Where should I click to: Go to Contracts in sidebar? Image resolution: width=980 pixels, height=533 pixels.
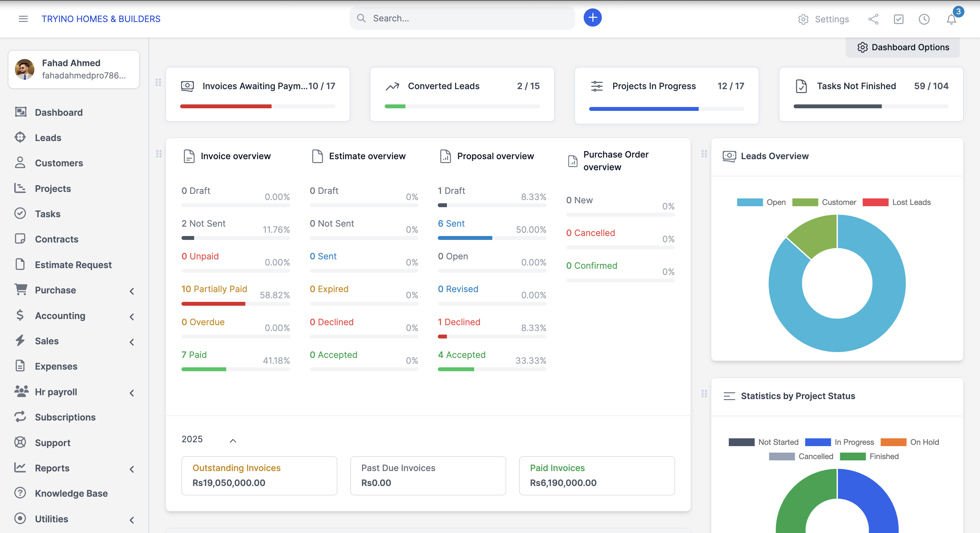pyautogui.click(x=56, y=239)
